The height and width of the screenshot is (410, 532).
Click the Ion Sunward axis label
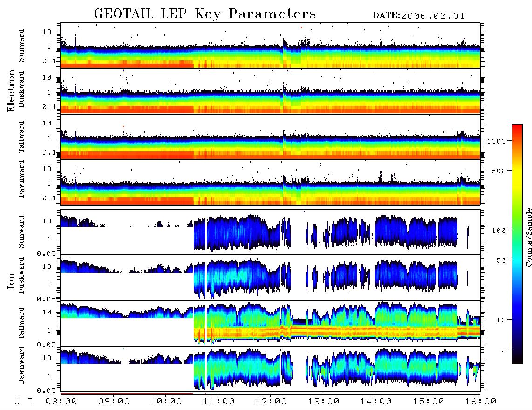[x=21, y=232]
